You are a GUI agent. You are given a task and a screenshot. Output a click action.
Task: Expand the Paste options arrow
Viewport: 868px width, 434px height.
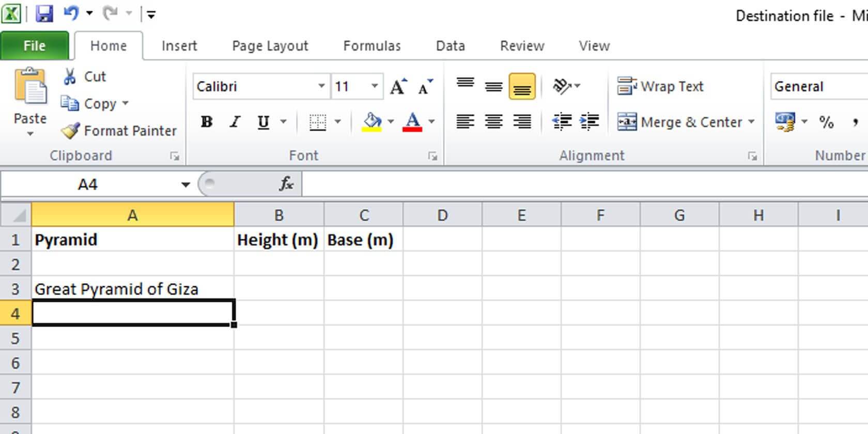pyautogui.click(x=30, y=134)
